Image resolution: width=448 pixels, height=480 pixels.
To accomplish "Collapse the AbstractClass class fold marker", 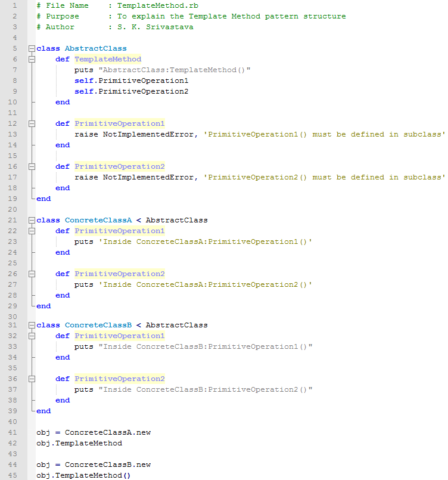I will click(x=32, y=48).
